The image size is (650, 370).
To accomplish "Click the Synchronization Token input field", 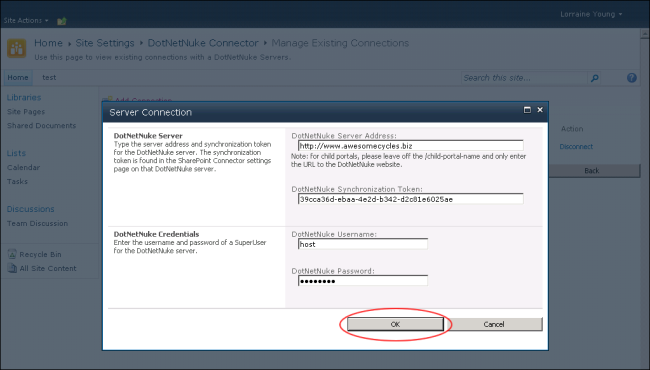I will pyautogui.click(x=410, y=199).
